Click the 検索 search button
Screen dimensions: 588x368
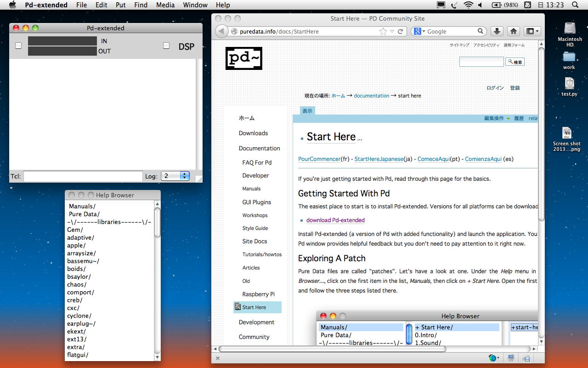515,62
